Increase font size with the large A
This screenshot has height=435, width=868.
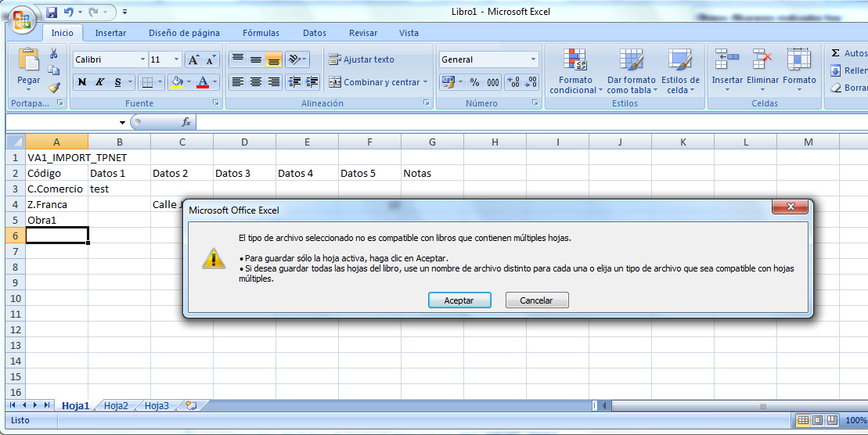(193, 59)
